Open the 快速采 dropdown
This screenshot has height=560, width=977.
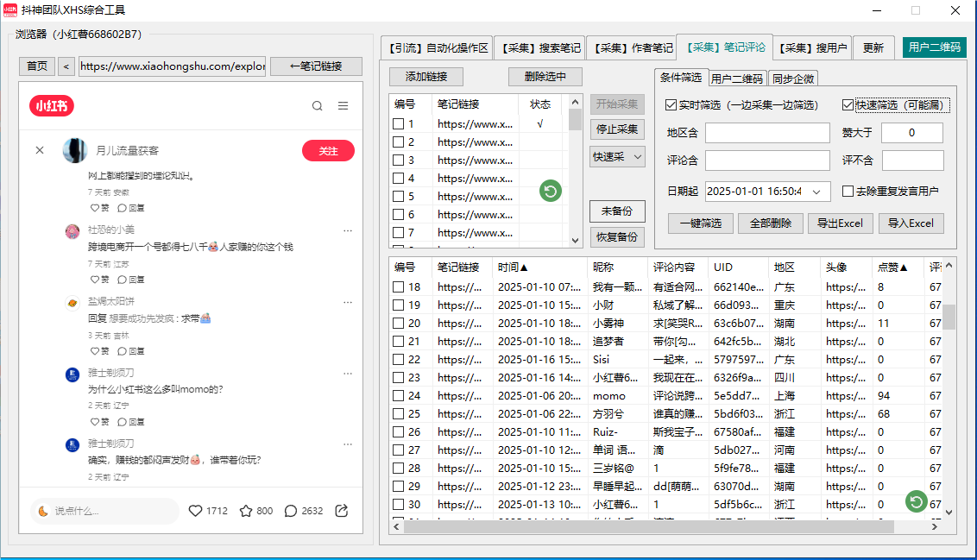click(616, 158)
